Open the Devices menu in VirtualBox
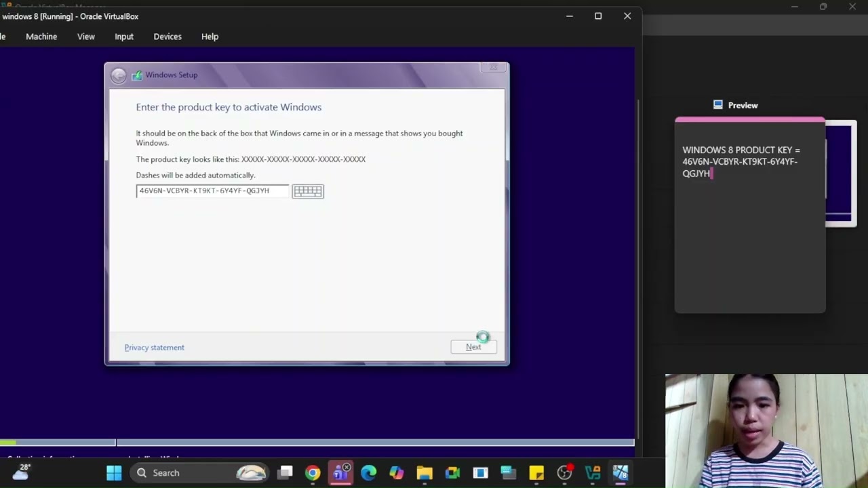The width and height of the screenshot is (868, 488). [x=167, y=37]
